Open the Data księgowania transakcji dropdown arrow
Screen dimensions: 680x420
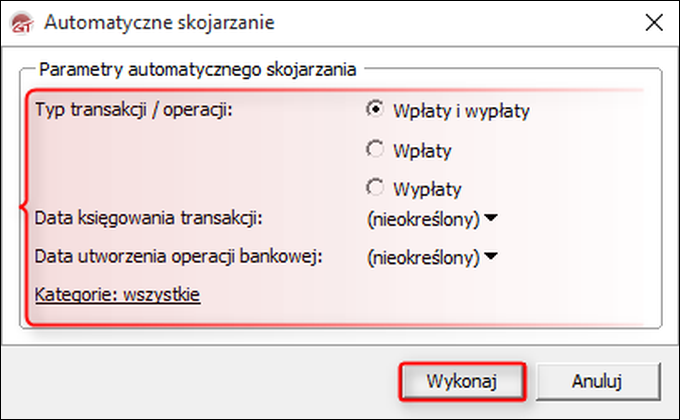coord(491,217)
